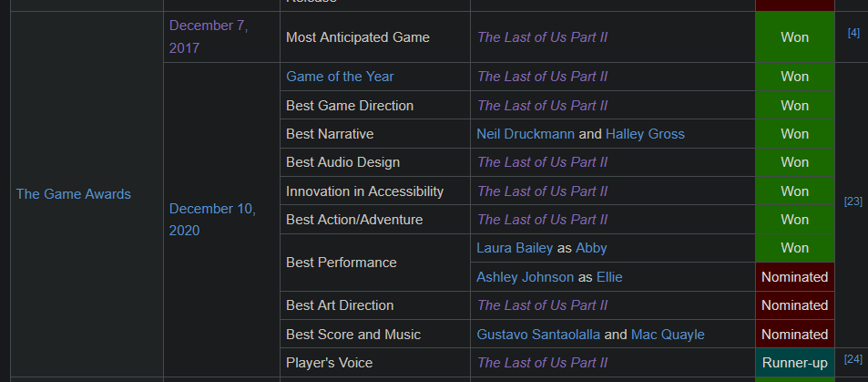The width and height of the screenshot is (868, 382).
Task: Open the Ellie character link
Action: (x=609, y=276)
